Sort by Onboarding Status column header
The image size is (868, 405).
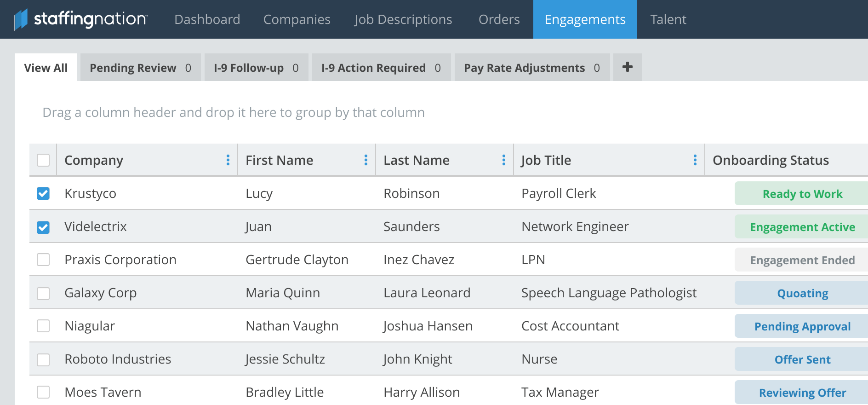tap(771, 160)
